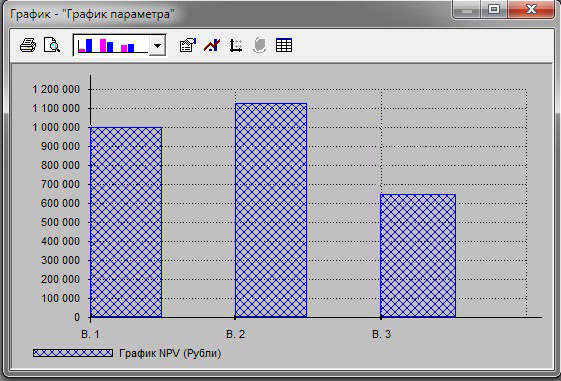This screenshot has width=561, height=381.
Task: Click the legend label График NPV (Рубли)
Action: (x=170, y=353)
